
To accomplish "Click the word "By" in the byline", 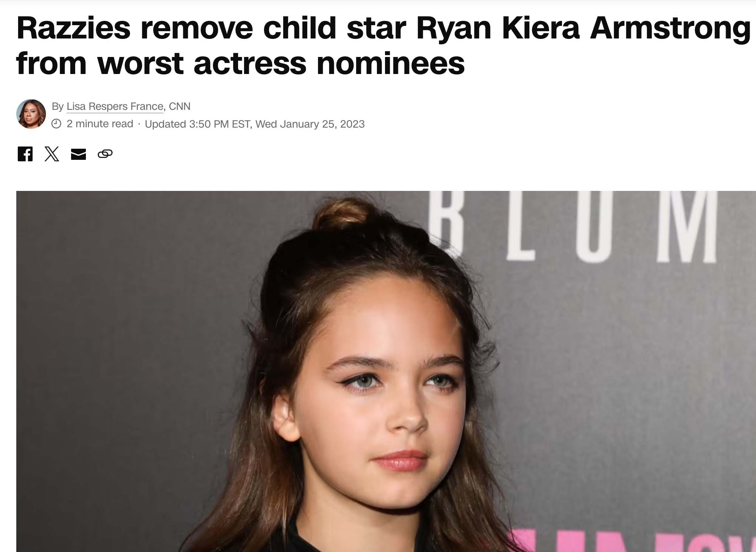I will click(58, 107).
